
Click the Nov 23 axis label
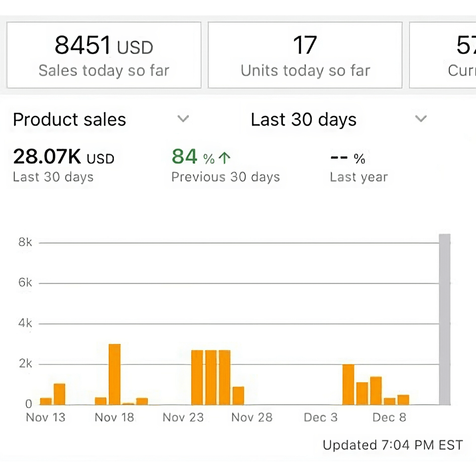(x=183, y=417)
